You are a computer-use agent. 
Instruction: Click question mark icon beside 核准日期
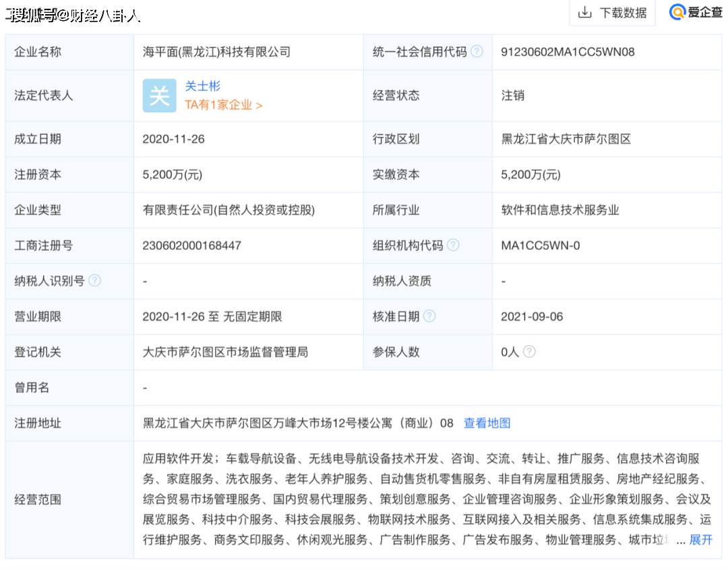click(x=429, y=316)
